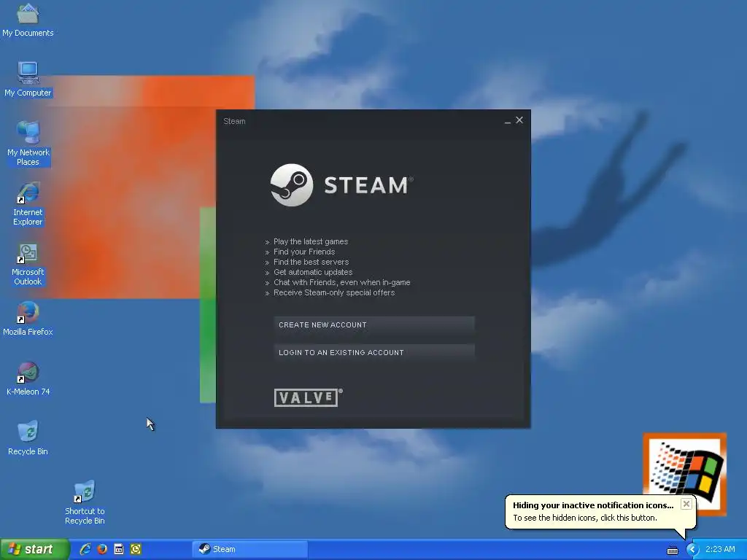The width and height of the screenshot is (747, 560).
Task: Click the Valve logo in Steam window
Action: click(x=309, y=397)
